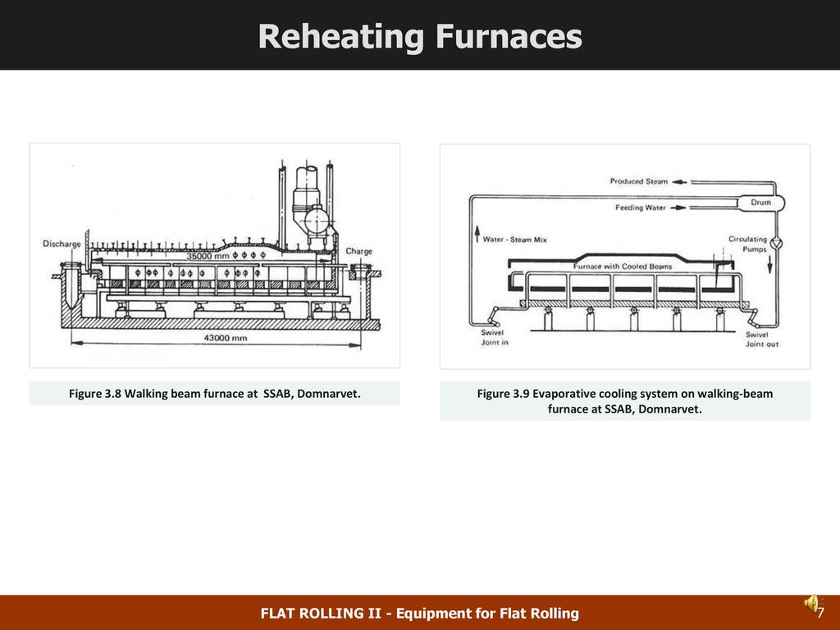
Task: Click the Drum label in the cooling diagram
Action: tap(760, 203)
